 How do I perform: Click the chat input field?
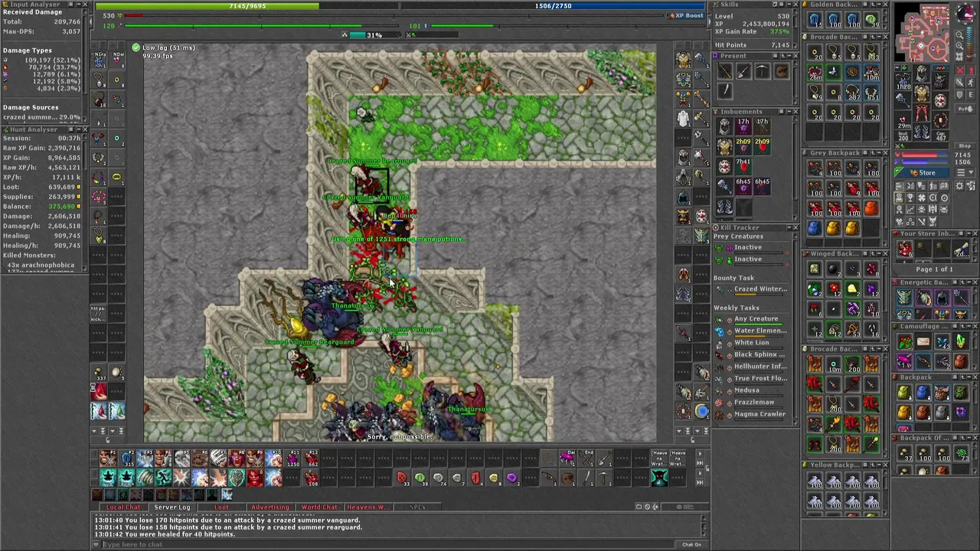tap(387, 544)
